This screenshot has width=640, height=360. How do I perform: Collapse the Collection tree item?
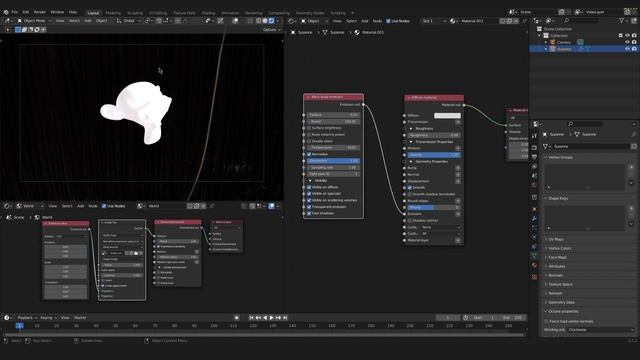click(540, 36)
